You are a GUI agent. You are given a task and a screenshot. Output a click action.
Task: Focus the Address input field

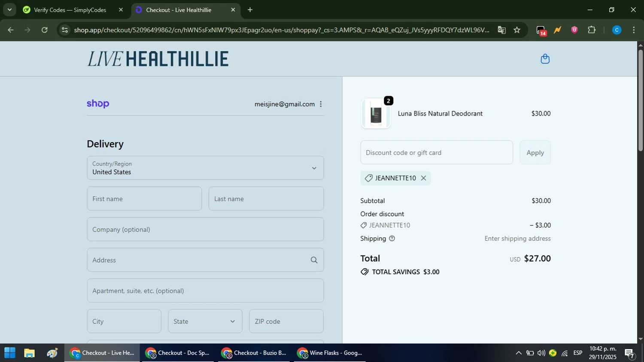click(205, 260)
